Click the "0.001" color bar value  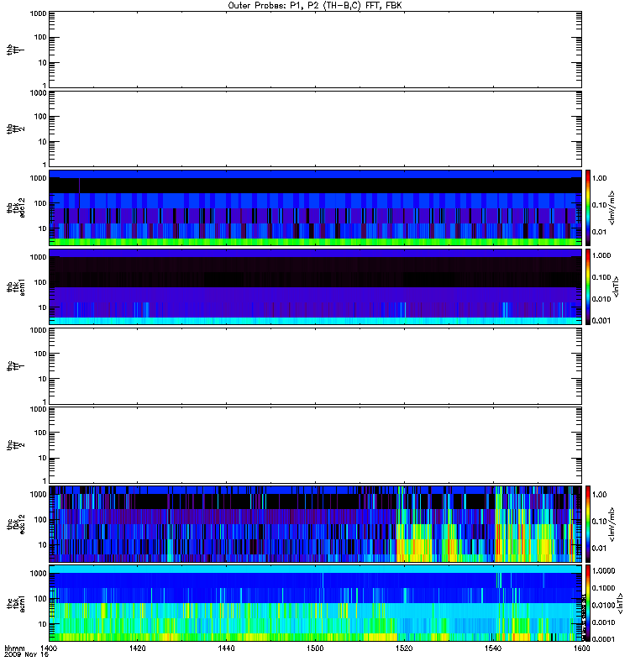[601, 321]
